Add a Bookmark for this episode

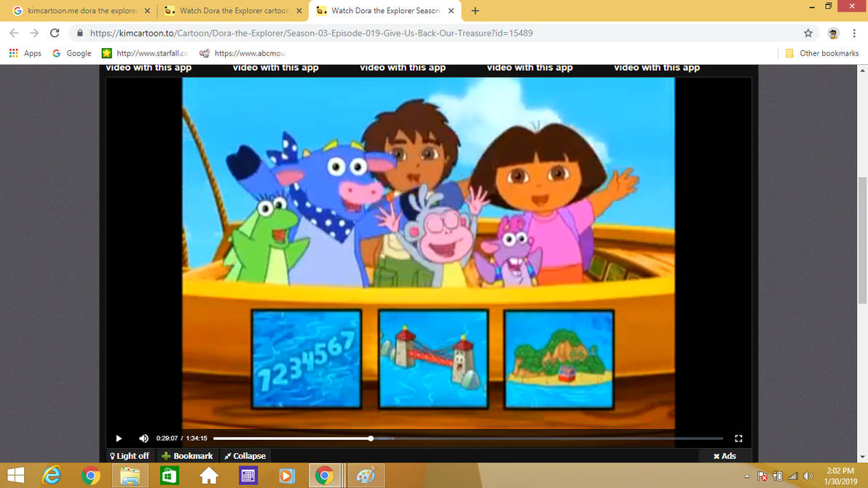[x=187, y=456]
